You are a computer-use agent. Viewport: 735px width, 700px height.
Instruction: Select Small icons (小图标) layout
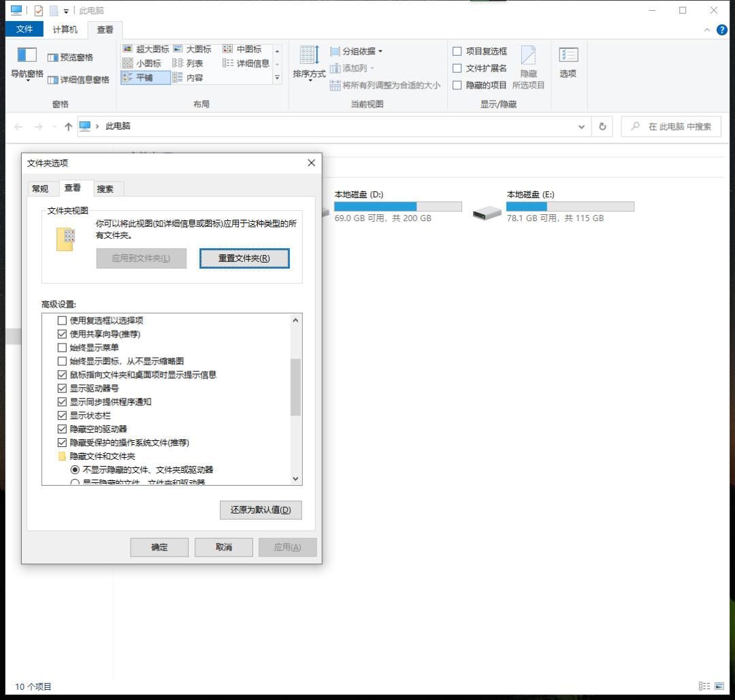click(142, 63)
